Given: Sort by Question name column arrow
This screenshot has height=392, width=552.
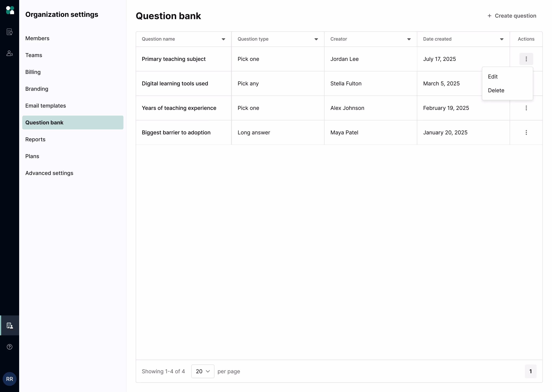Looking at the screenshot, I should pos(223,39).
